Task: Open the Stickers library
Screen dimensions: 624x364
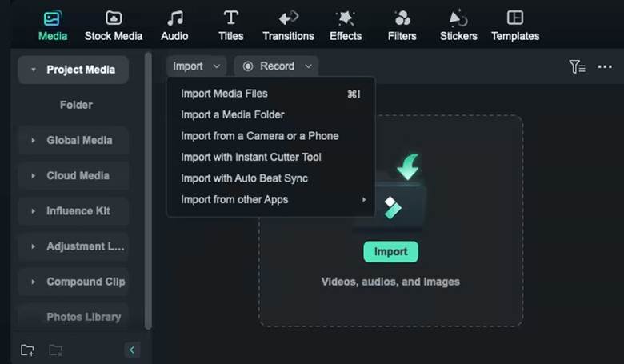Action: 458,26
